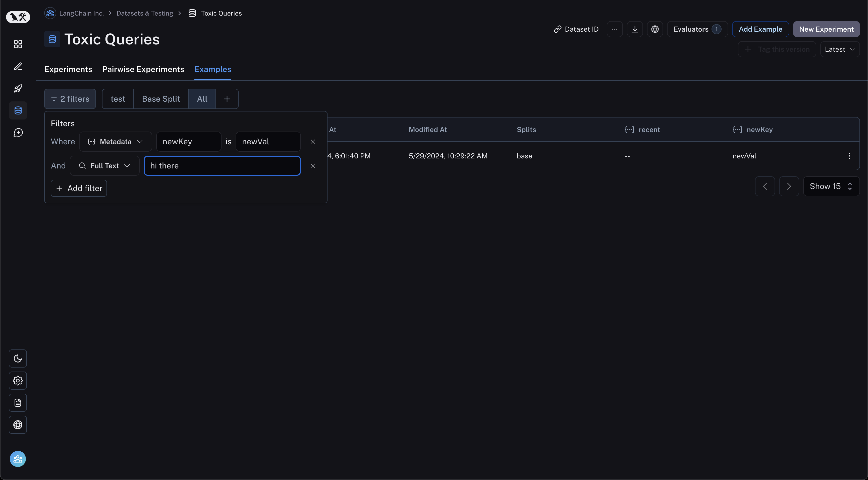
Task: Open the dashboard grid icon in sidebar
Action: 18,44
